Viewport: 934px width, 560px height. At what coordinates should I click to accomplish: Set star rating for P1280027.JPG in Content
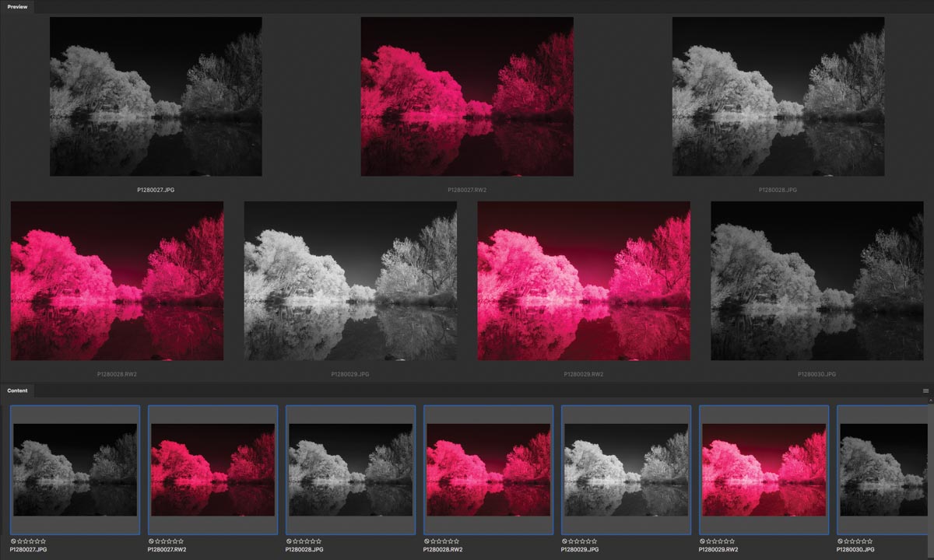click(32, 541)
